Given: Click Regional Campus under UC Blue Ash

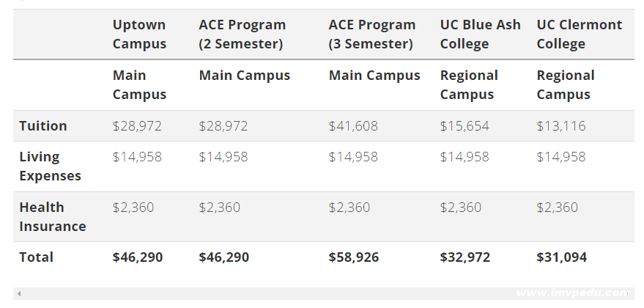Looking at the screenshot, I should point(469,85).
